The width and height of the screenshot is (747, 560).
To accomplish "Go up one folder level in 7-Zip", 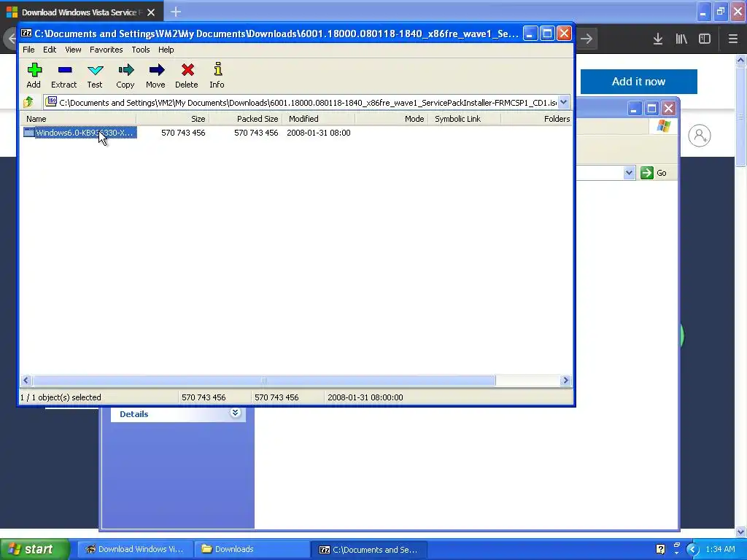I will point(28,102).
